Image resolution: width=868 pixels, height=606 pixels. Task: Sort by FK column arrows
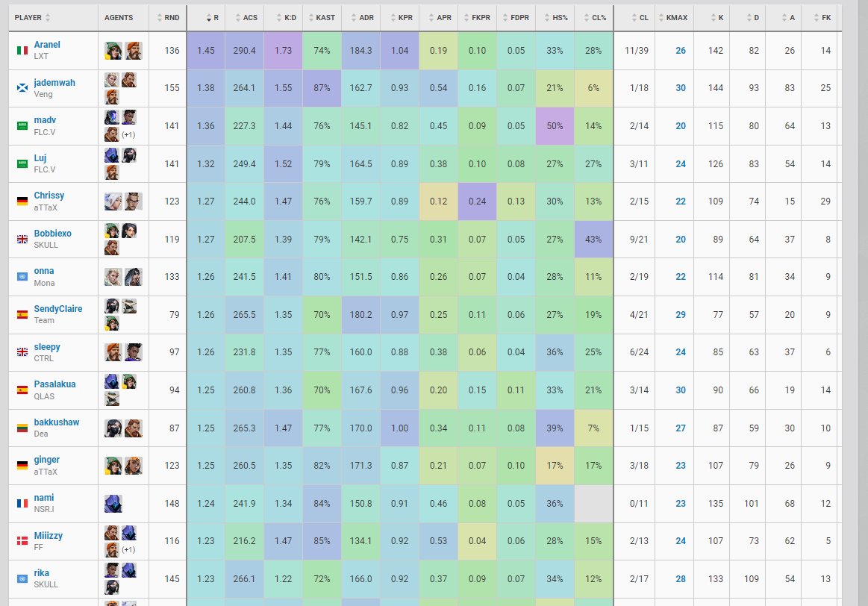pos(817,18)
